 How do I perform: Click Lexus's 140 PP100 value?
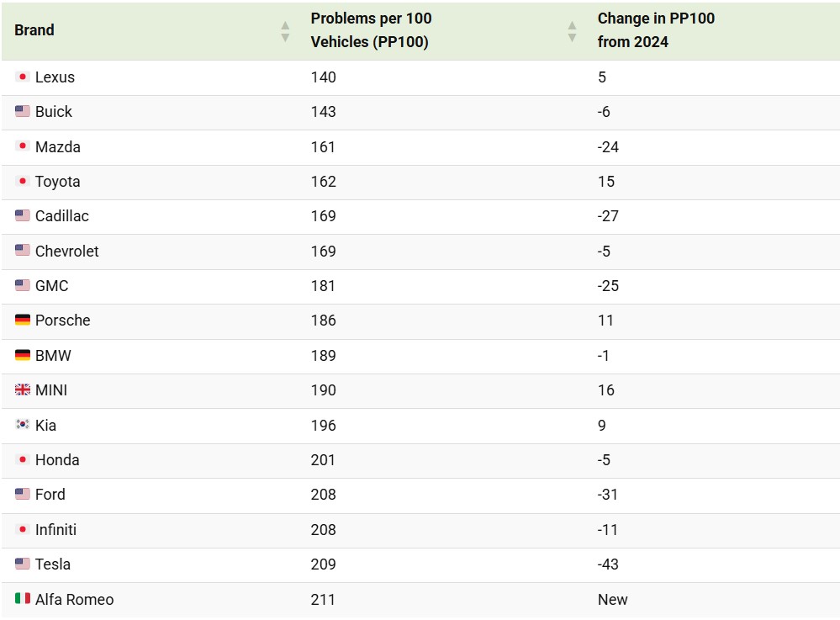click(x=323, y=77)
